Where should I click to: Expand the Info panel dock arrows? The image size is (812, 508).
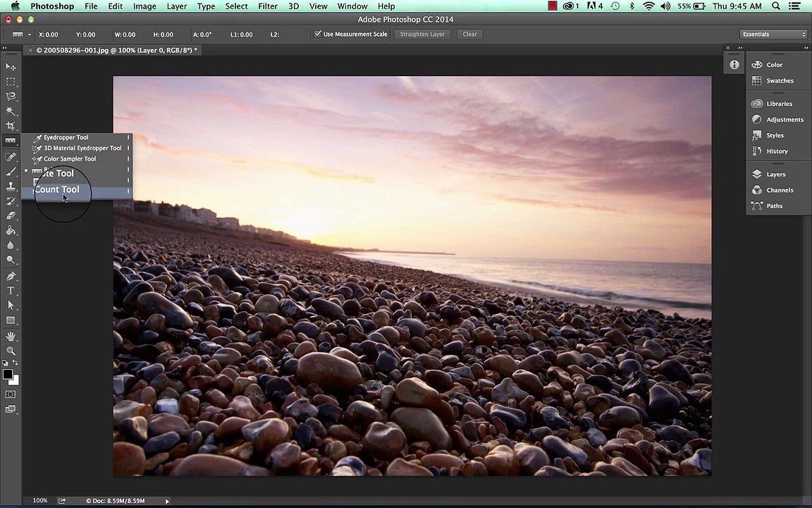pyautogui.click(x=741, y=48)
